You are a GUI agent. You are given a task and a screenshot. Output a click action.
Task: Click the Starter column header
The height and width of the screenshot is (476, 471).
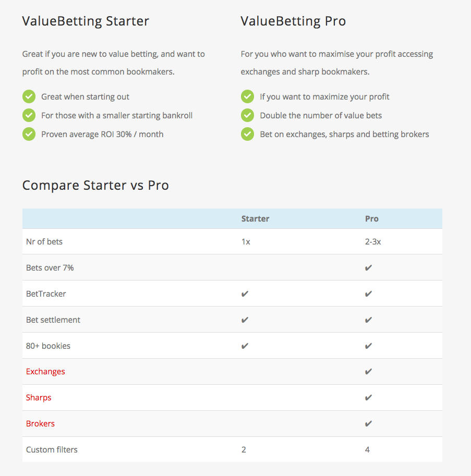pos(256,218)
